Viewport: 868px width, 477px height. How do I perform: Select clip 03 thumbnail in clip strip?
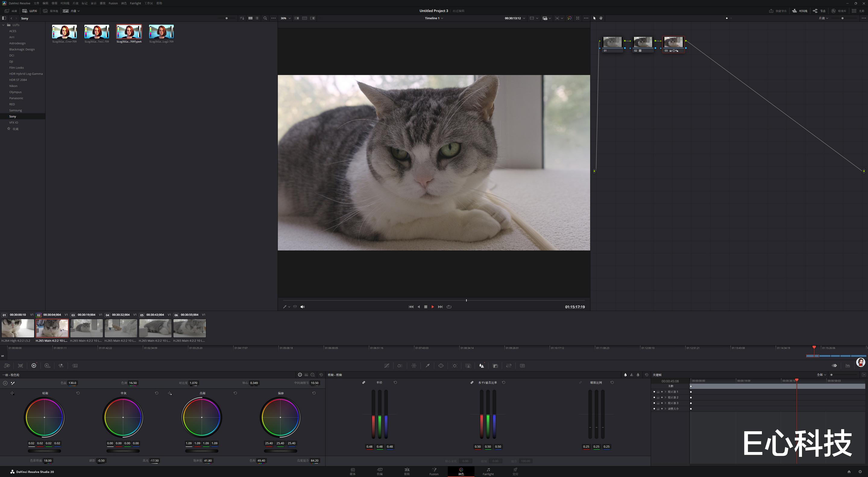coord(86,328)
